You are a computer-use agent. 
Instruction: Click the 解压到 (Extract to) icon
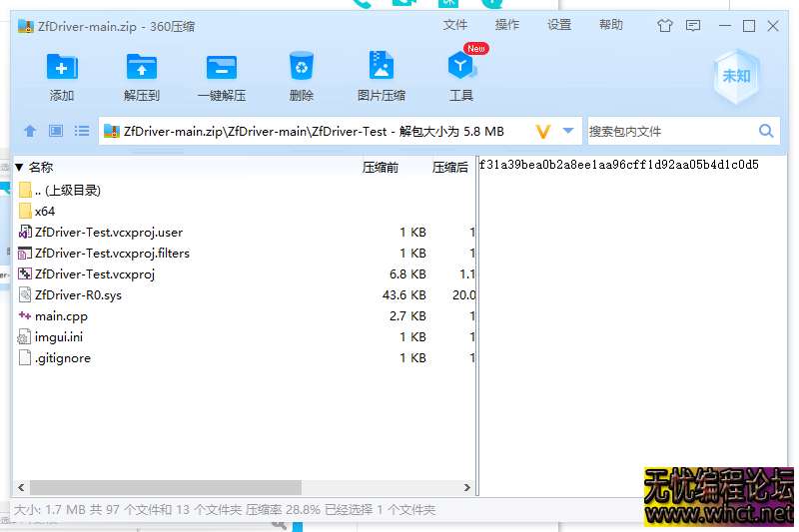[x=142, y=68]
